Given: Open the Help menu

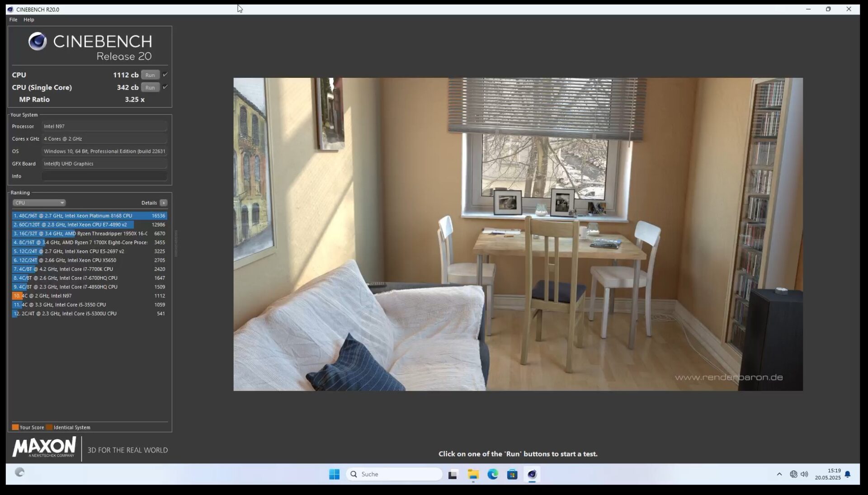Looking at the screenshot, I should coord(28,19).
